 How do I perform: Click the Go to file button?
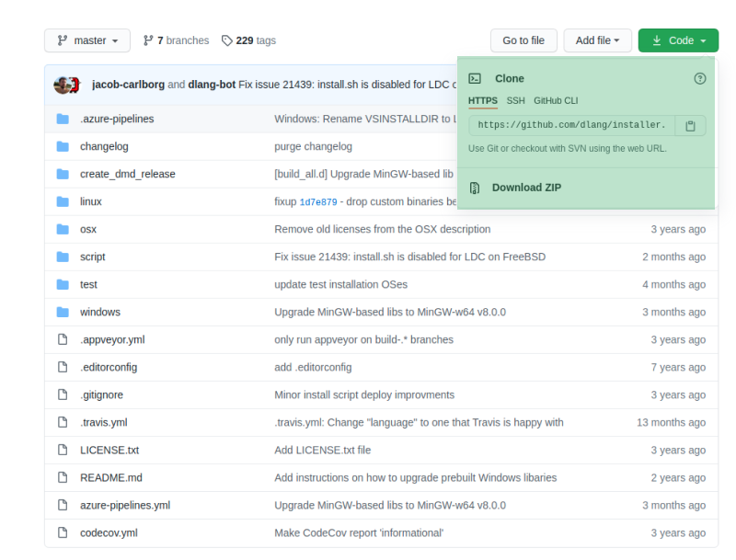tap(523, 40)
